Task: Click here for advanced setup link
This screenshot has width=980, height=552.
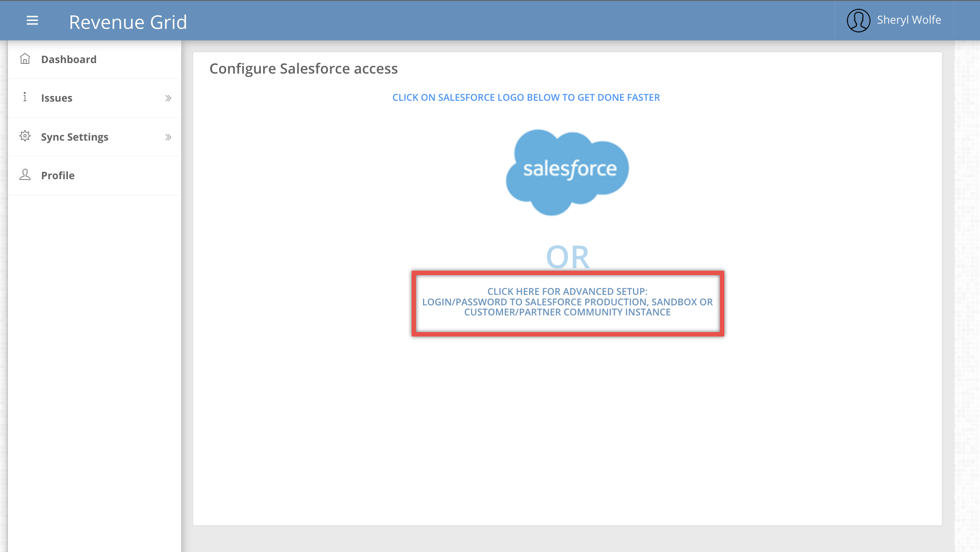Action: tap(568, 302)
